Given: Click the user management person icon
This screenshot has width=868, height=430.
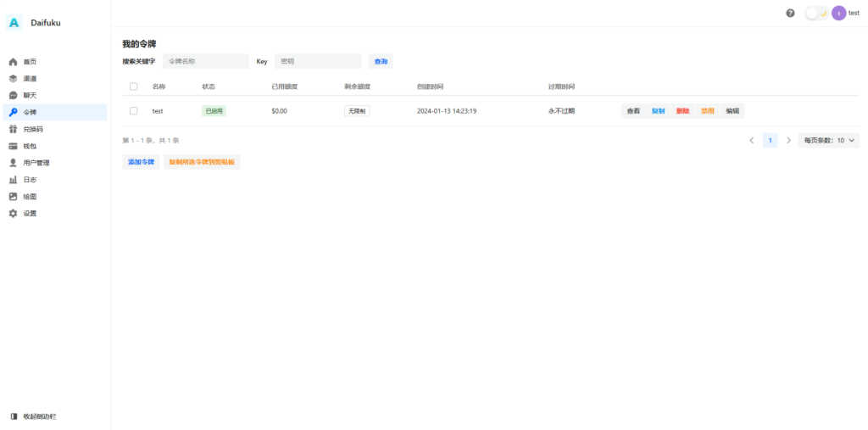Looking at the screenshot, I should [x=13, y=163].
